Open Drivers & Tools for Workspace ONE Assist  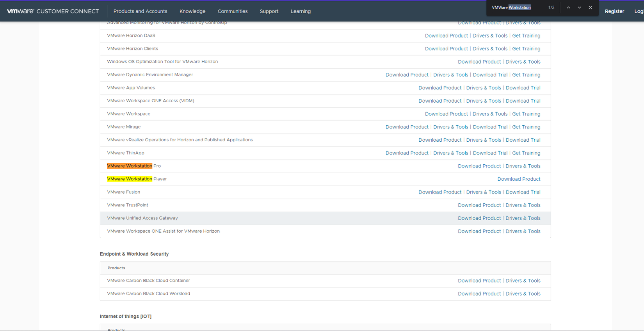click(x=523, y=231)
